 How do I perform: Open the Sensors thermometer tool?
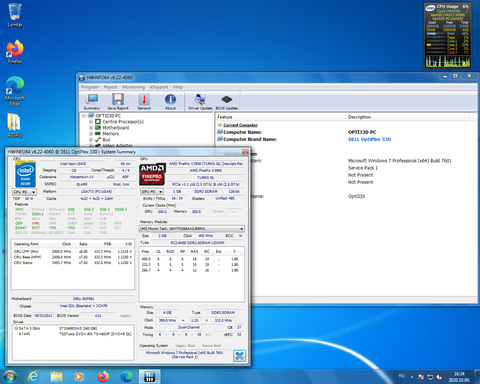(x=144, y=101)
